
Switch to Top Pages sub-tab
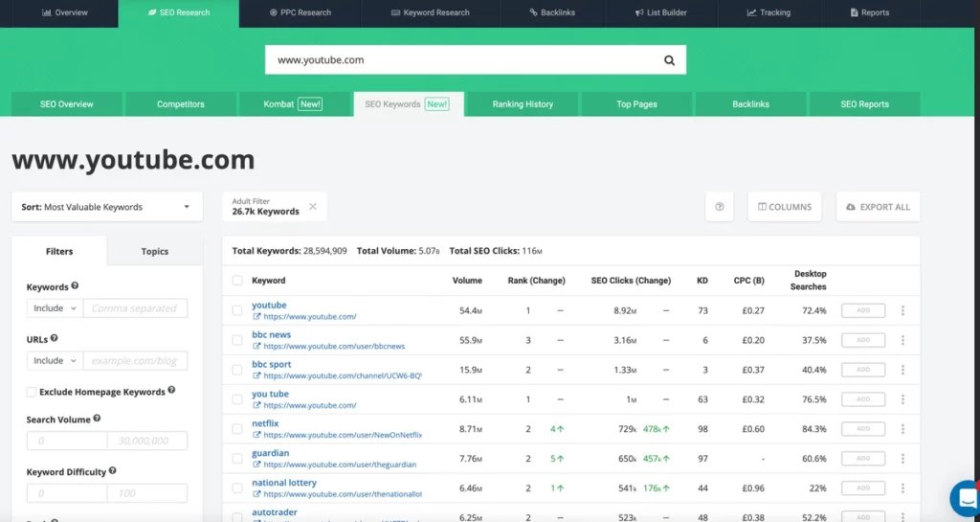coord(636,104)
